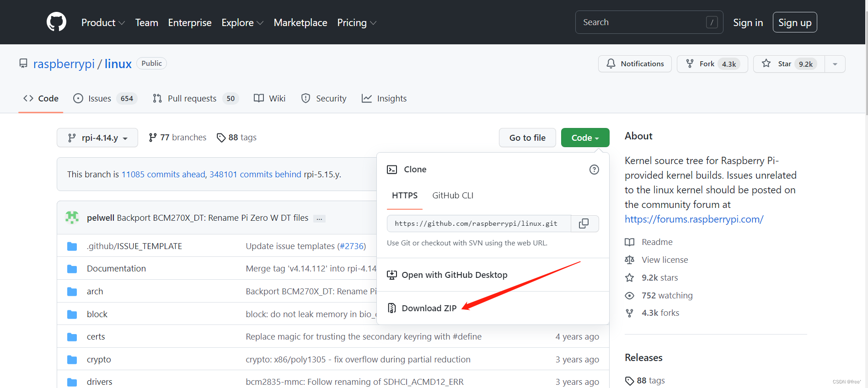
Task: Open the crypto folder icon
Action: point(72,360)
